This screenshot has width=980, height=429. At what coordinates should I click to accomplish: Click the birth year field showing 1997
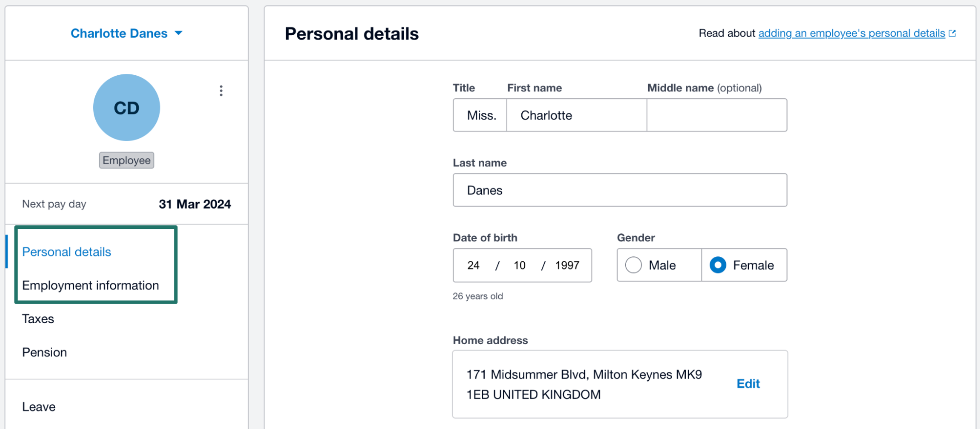click(x=567, y=265)
